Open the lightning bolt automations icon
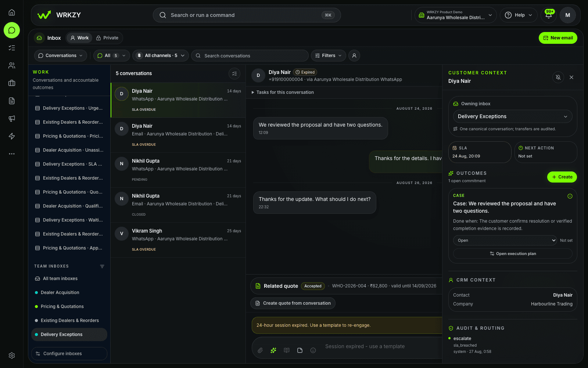This screenshot has height=368, width=588. pyautogui.click(x=12, y=136)
